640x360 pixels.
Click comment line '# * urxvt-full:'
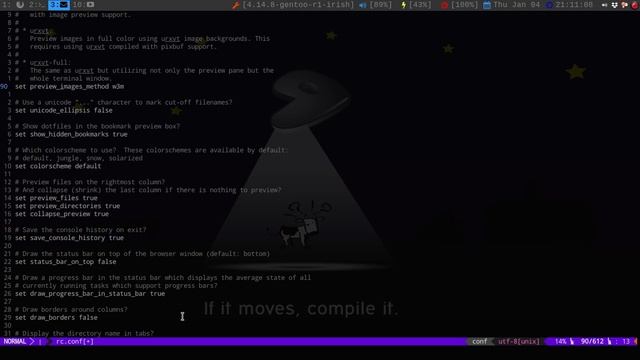[x=43, y=62]
